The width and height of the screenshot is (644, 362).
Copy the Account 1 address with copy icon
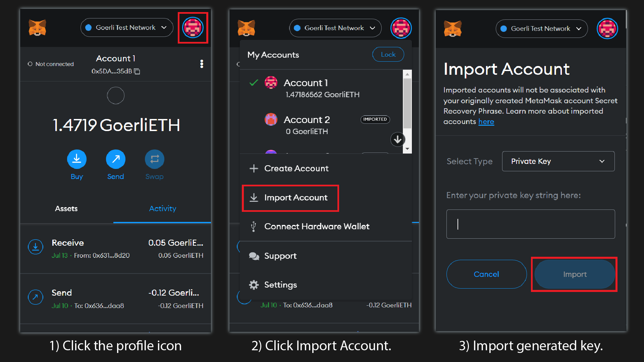pyautogui.click(x=137, y=71)
